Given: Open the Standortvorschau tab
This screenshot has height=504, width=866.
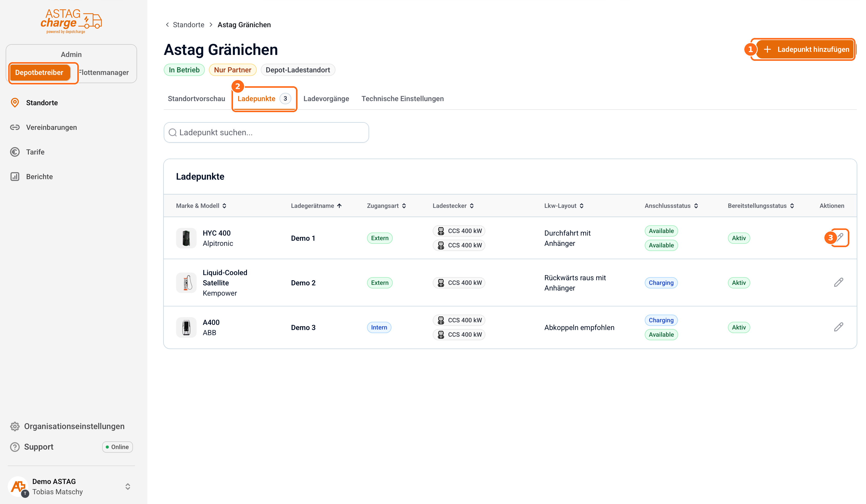Looking at the screenshot, I should [197, 99].
